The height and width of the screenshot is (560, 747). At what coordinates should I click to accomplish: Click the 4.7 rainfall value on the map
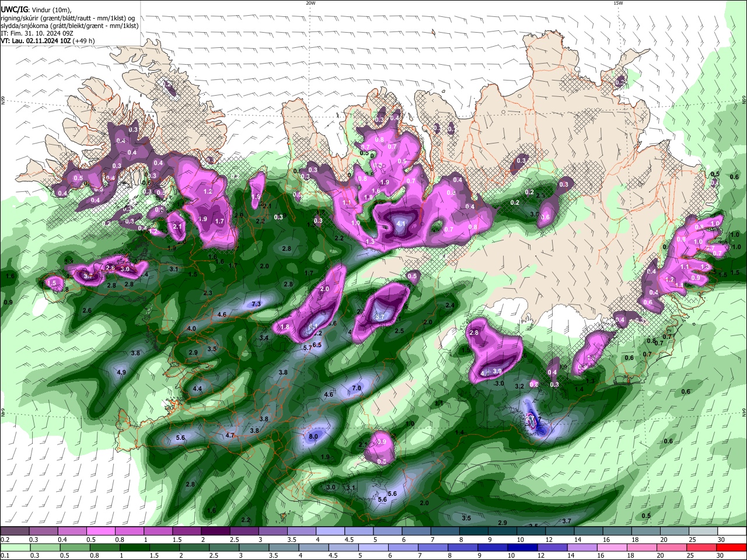(230, 435)
